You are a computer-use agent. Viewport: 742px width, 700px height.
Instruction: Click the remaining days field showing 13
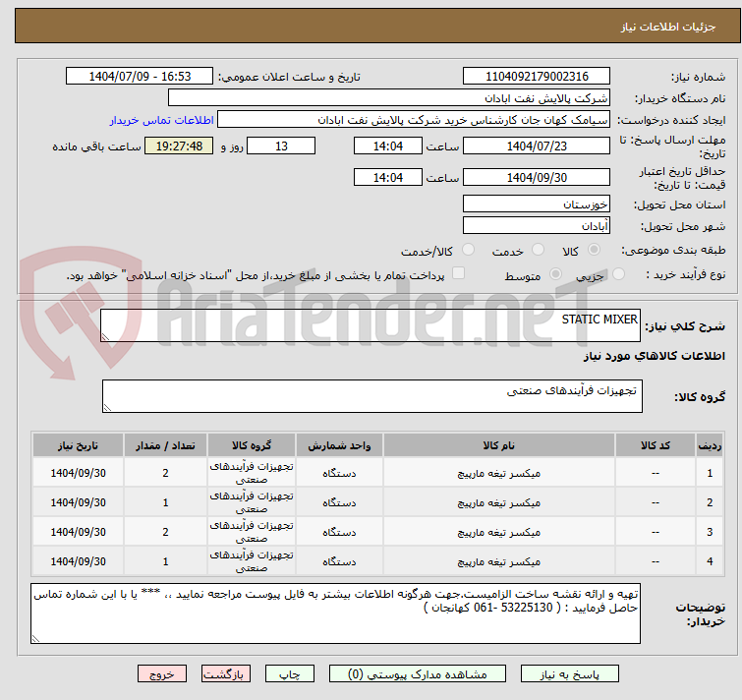(x=281, y=146)
